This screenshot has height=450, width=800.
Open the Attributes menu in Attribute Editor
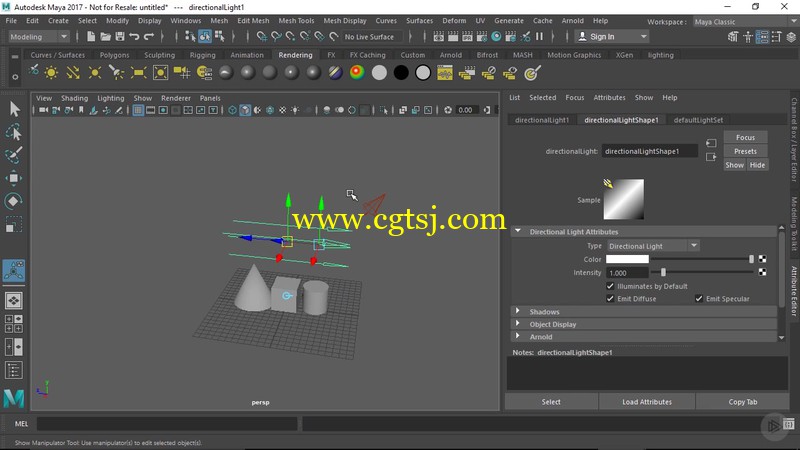click(609, 97)
